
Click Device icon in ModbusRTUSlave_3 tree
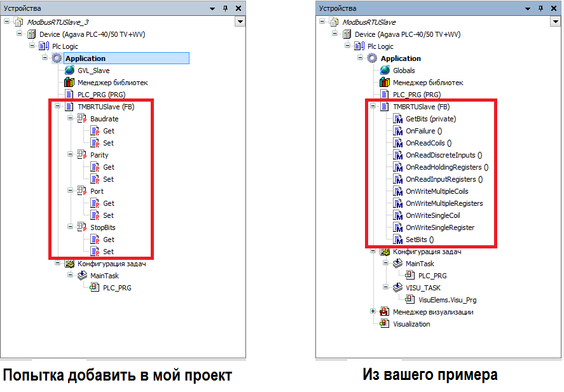coord(32,34)
